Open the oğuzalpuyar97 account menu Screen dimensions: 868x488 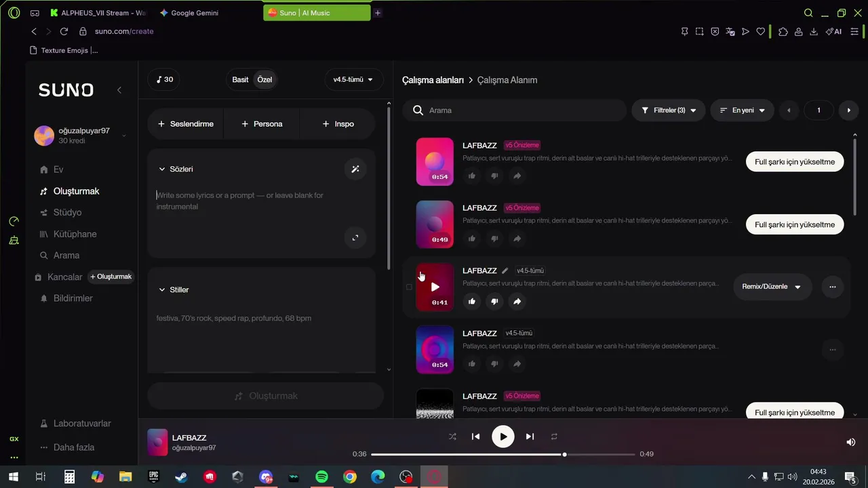click(81, 136)
